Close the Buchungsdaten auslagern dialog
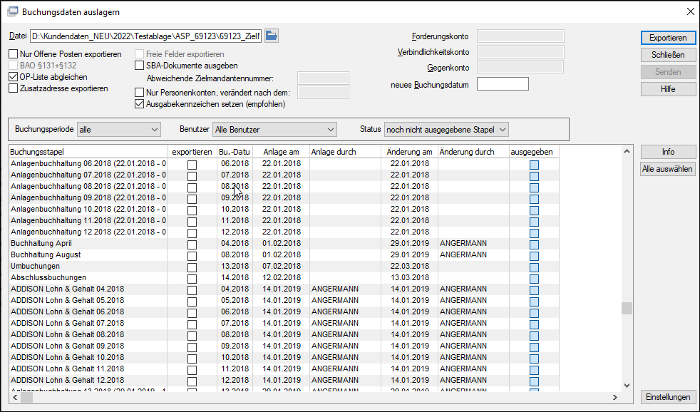 (690, 12)
